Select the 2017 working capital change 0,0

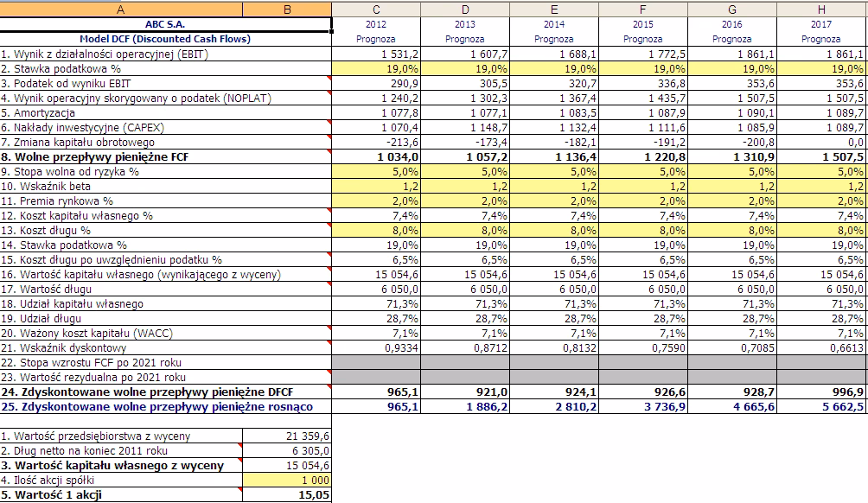coord(821,142)
